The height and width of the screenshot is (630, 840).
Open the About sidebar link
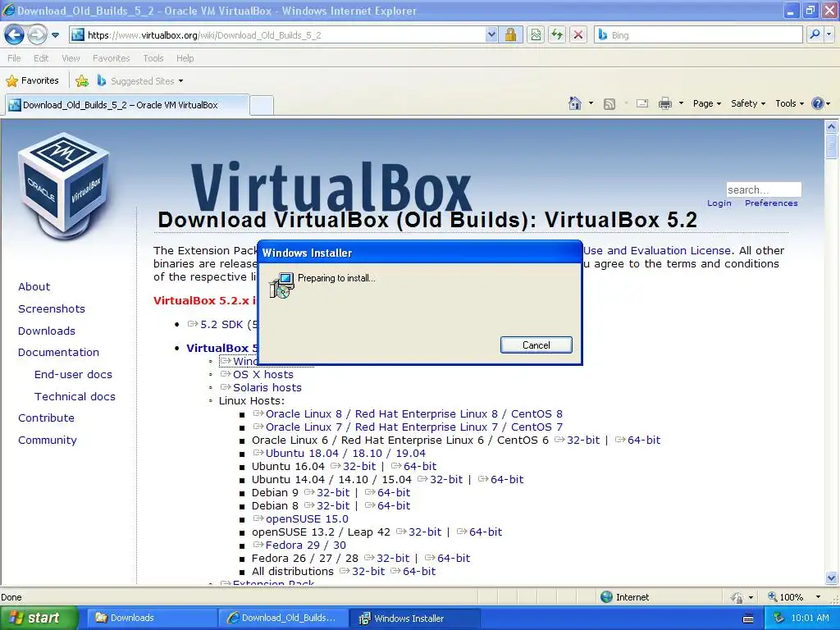click(x=34, y=286)
